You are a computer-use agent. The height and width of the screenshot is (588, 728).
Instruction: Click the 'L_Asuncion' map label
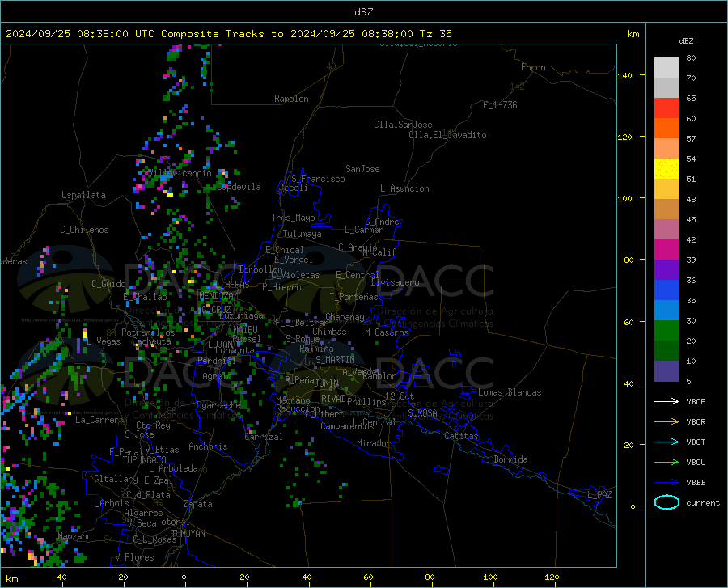[404, 188]
